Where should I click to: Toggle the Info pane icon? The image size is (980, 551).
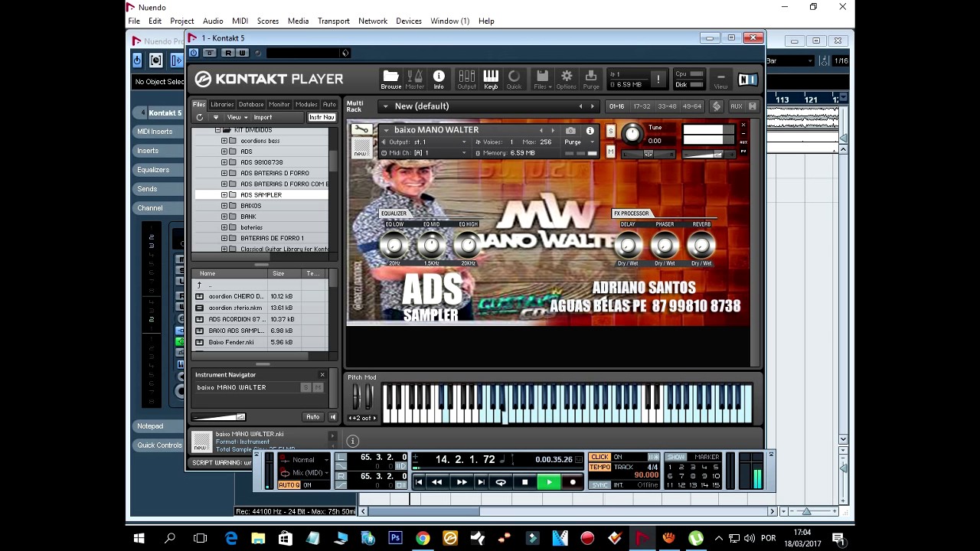tap(439, 79)
